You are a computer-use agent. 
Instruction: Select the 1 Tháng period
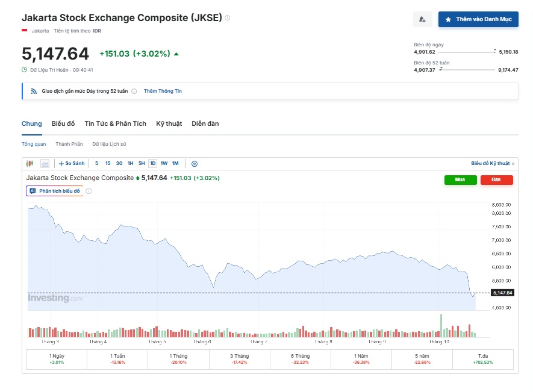[178, 359]
